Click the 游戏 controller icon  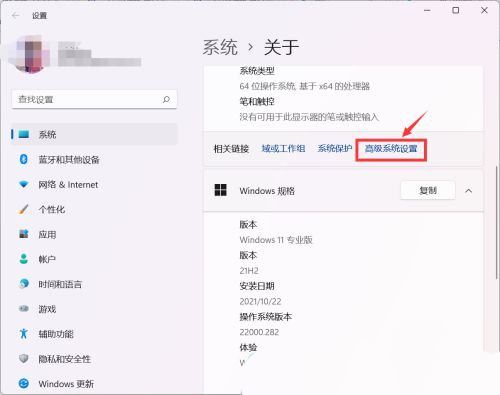[24, 309]
